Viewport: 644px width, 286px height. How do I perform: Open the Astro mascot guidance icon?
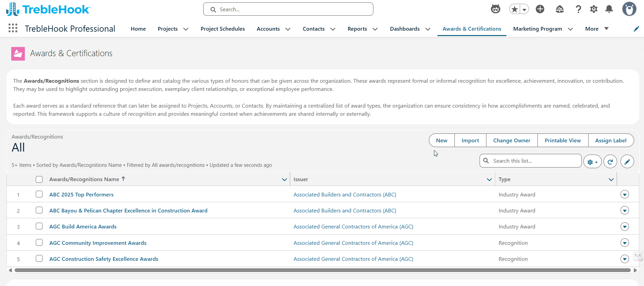[x=496, y=9]
